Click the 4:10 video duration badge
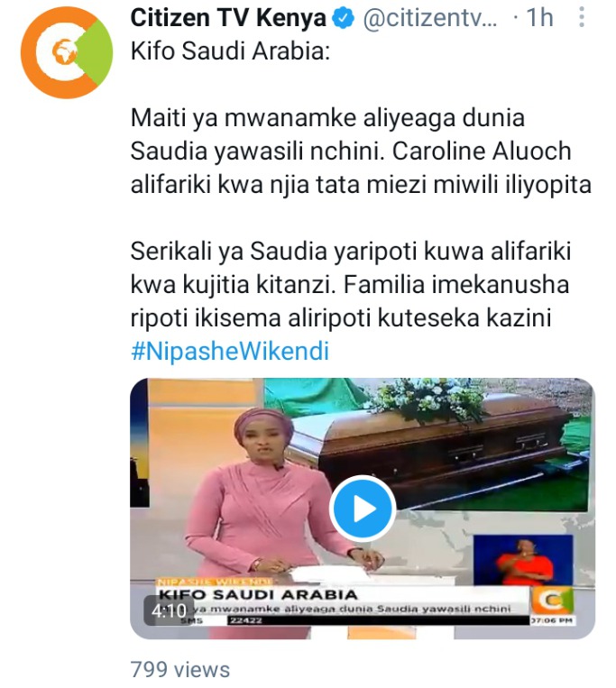 coord(169,610)
